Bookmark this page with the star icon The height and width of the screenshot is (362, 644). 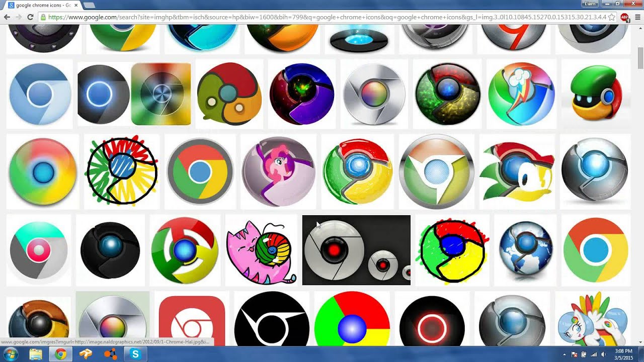611,17
